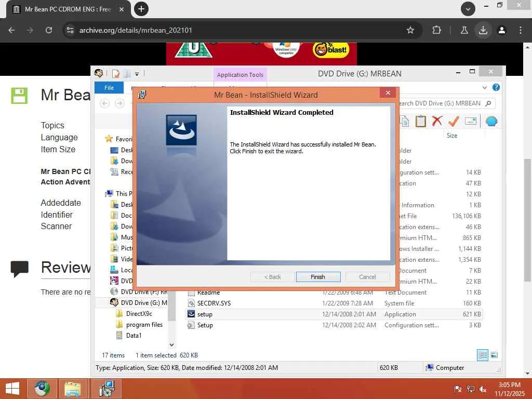This screenshot has height=399, width=532.
Task: Click the setup application icon
Action: click(x=191, y=314)
